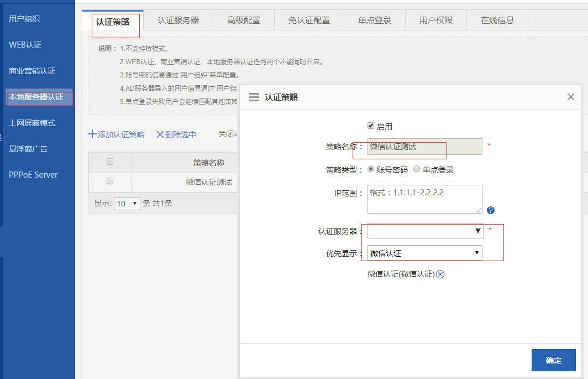The height and width of the screenshot is (379, 588).
Task: Close the 认证策略 dialog with the X
Action: (571, 97)
